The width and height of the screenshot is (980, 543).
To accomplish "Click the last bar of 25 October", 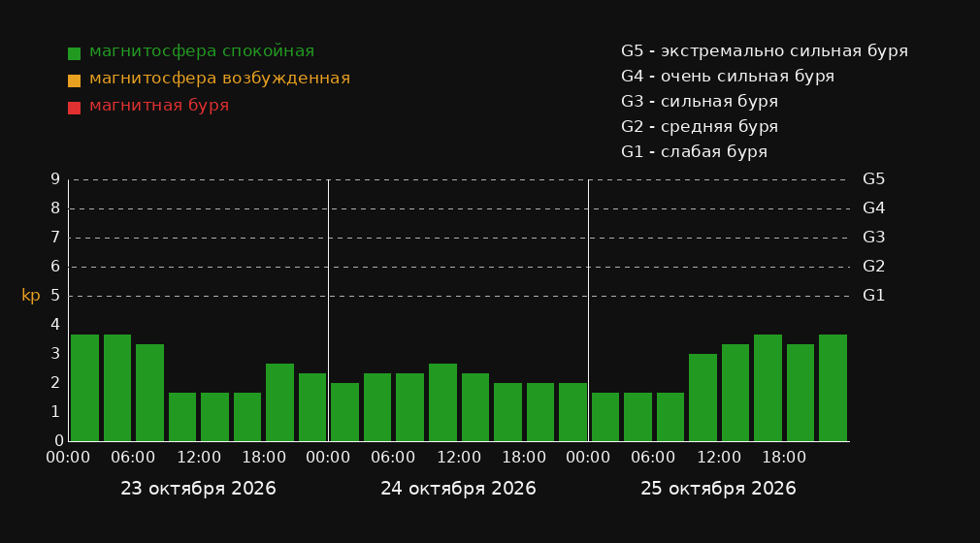I will [833, 388].
